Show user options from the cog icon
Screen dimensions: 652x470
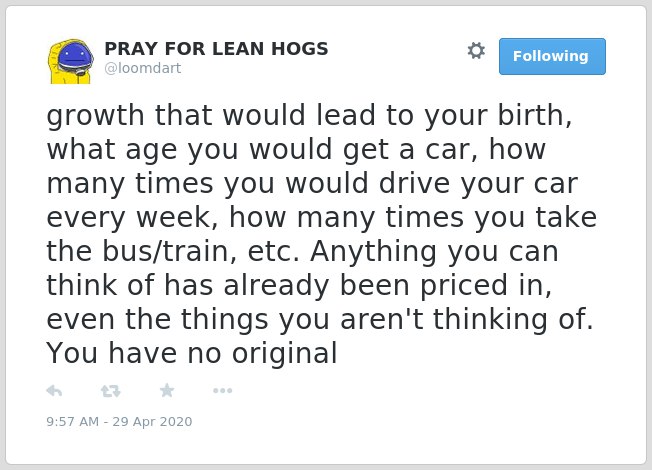pyautogui.click(x=476, y=50)
